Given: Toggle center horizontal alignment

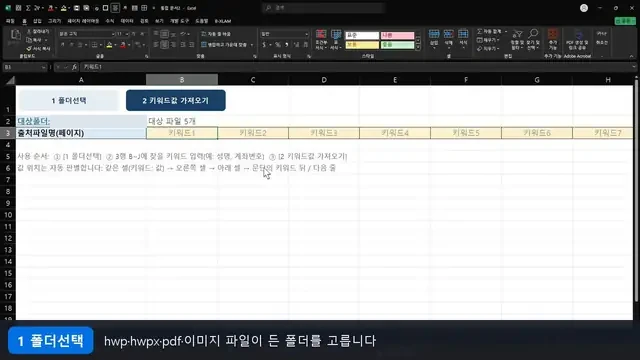Looking at the screenshot, I should tap(164, 44).
